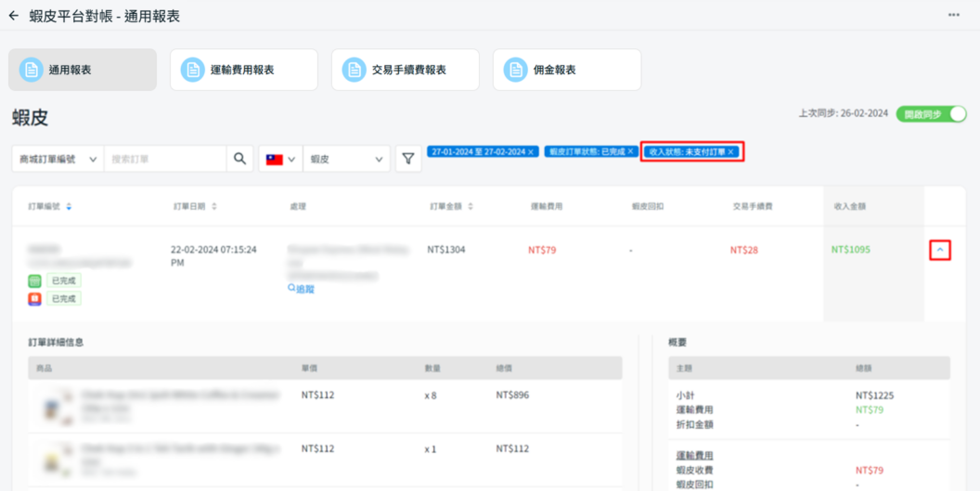Sort by order date arrow icon

[214, 207]
